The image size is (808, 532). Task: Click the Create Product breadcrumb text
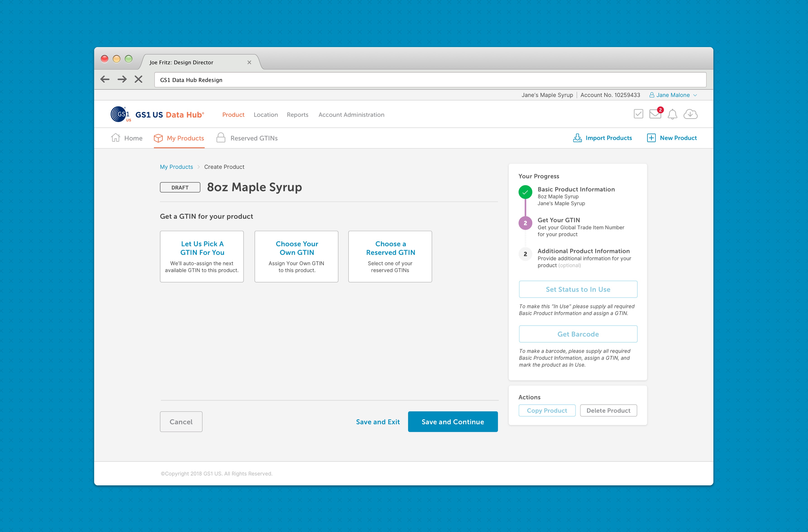coord(224,167)
